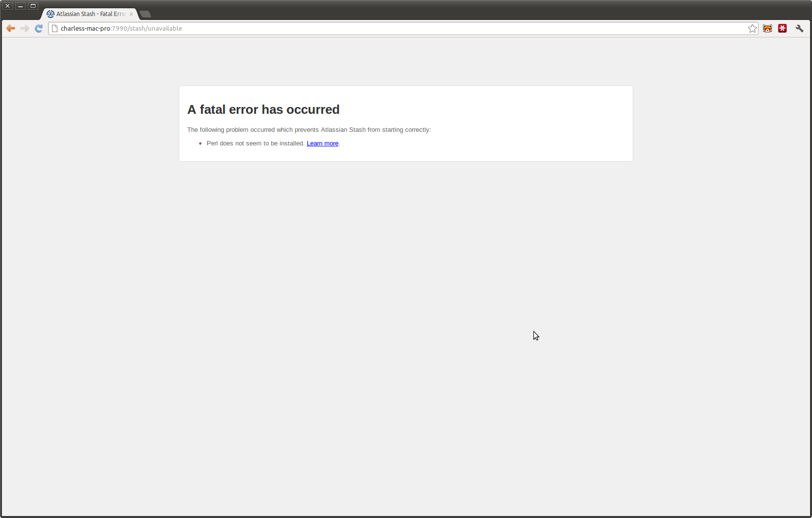Image resolution: width=812 pixels, height=518 pixels.
Task: Click the Atlassian Stash tab favicon
Action: pos(51,14)
